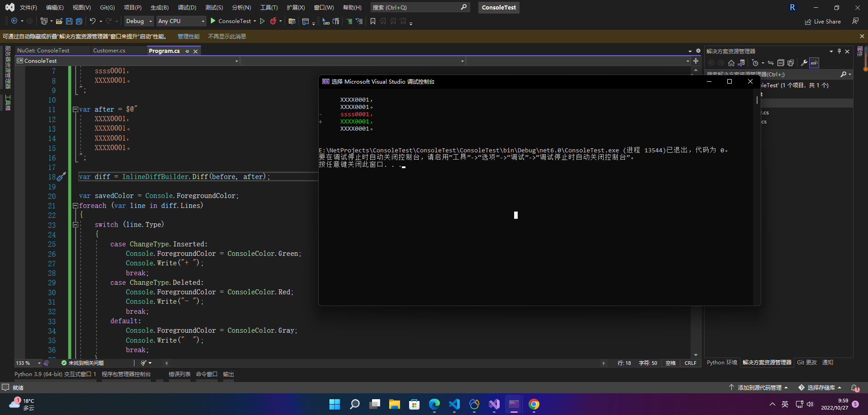
Task: Open the 程序包管理器控制台 tab
Action: (126, 374)
